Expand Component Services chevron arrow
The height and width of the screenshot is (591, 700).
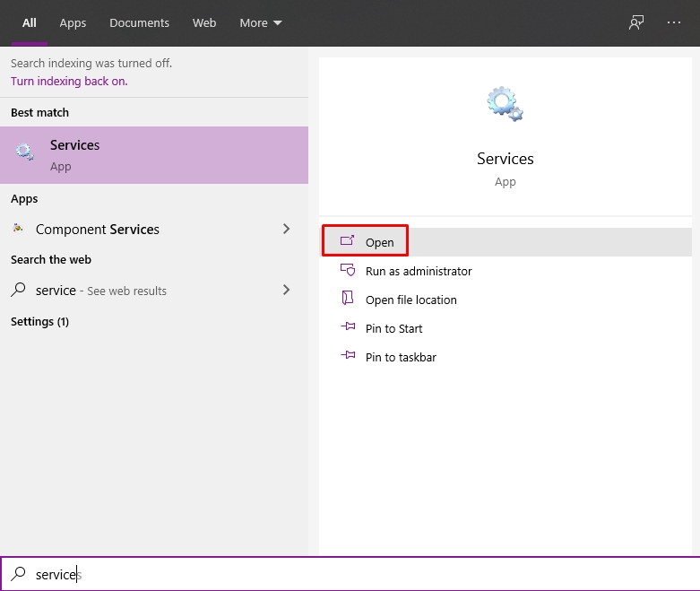coord(286,229)
